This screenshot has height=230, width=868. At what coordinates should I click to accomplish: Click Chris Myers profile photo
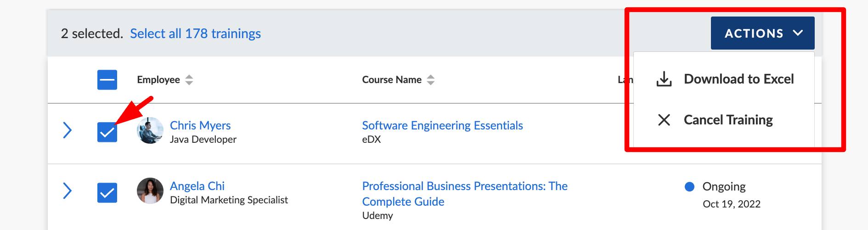click(150, 130)
